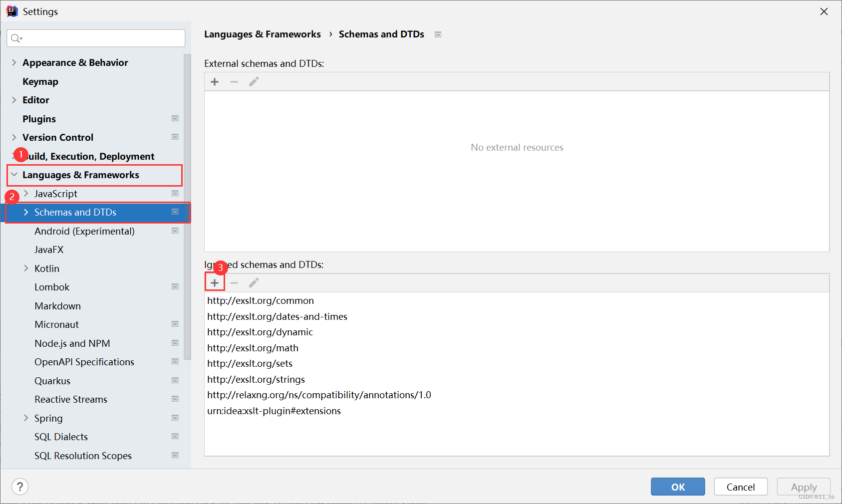Open SQL Dialects settings
The width and height of the screenshot is (842, 504).
click(61, 437)
